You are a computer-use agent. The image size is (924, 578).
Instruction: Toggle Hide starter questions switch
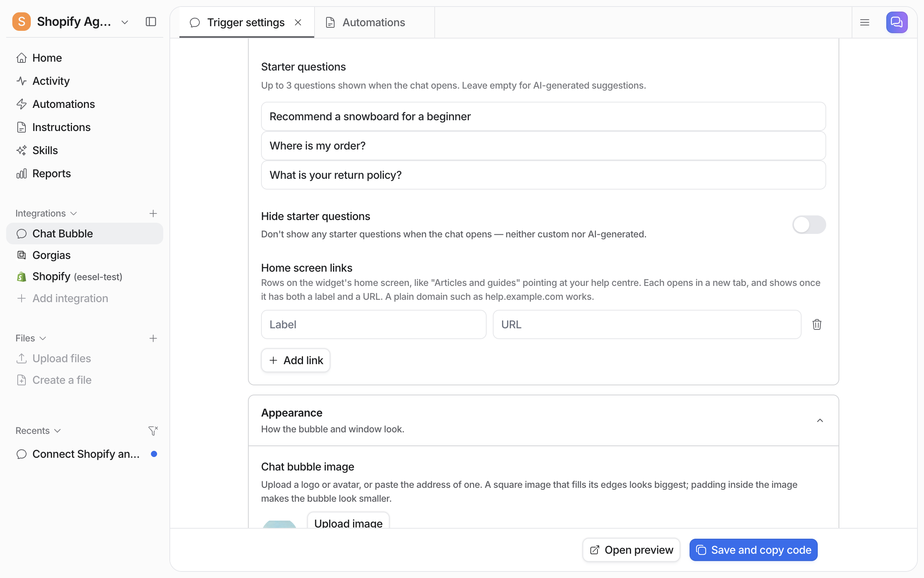809,225
